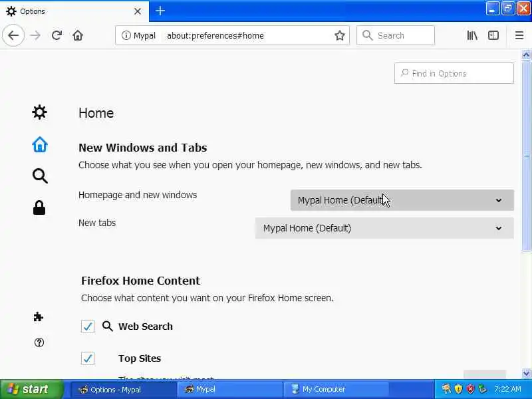This screenshot has height=399, width=532.
Task: Go back with the back arrow button
Action: click(13, 35)
